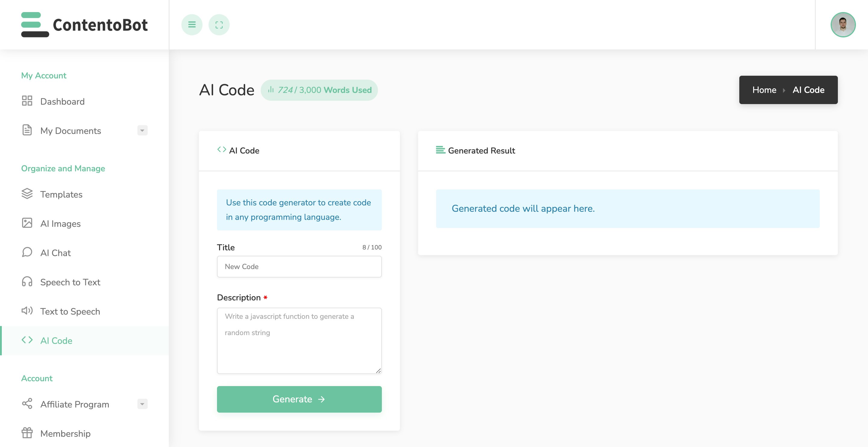868x447 pixels.
Task: Expand the My Documents dropdown arrow
Action: point(142,131)
